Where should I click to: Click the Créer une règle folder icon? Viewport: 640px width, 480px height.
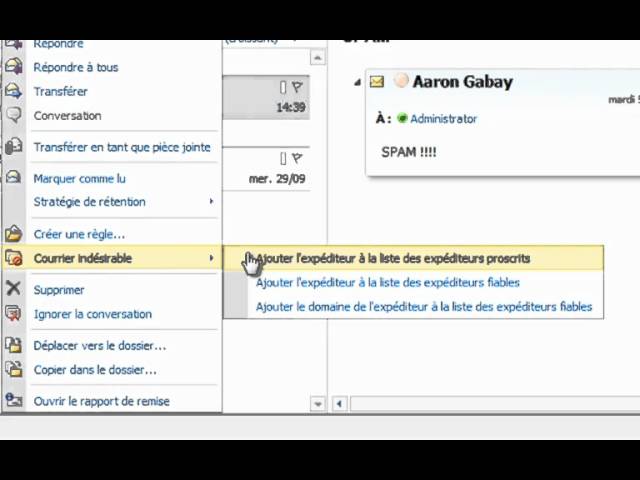13,233
